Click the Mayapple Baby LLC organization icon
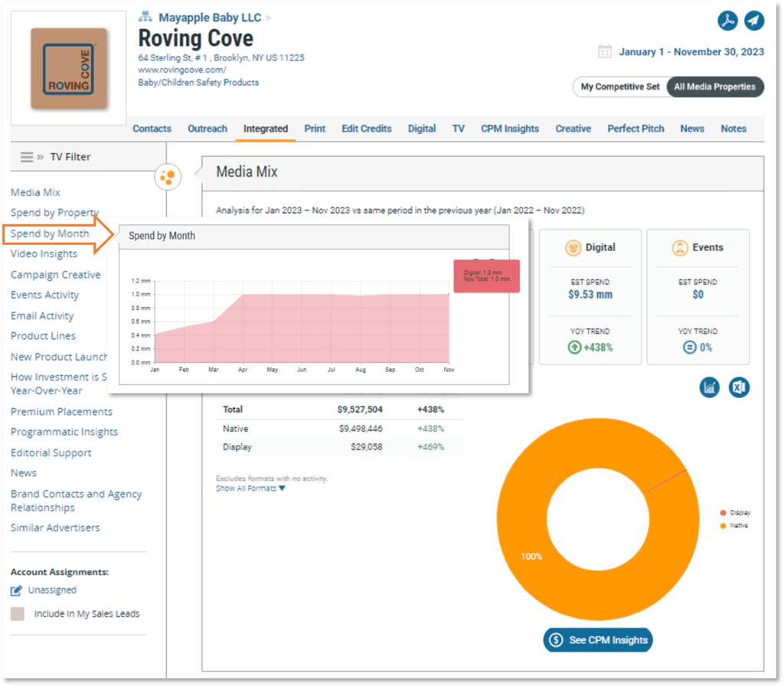 (145, 17)
